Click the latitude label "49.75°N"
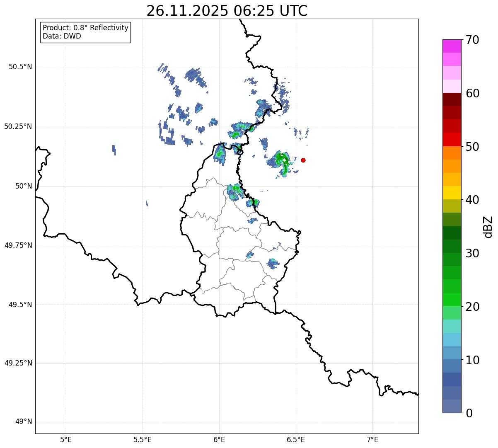Image resolution: width=498 pixels, height=448 pixels. [x=18, y=245]
